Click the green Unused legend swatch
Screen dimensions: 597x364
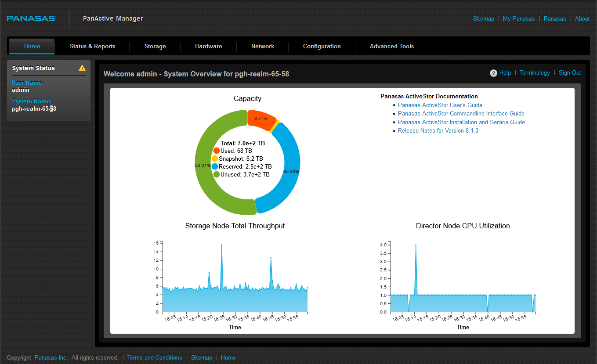coord(217,174)
